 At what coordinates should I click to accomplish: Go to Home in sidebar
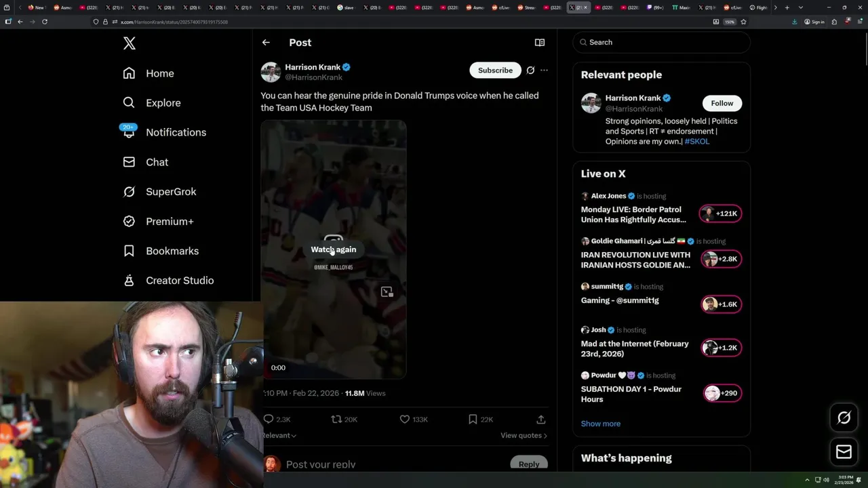tap(149, 73)
